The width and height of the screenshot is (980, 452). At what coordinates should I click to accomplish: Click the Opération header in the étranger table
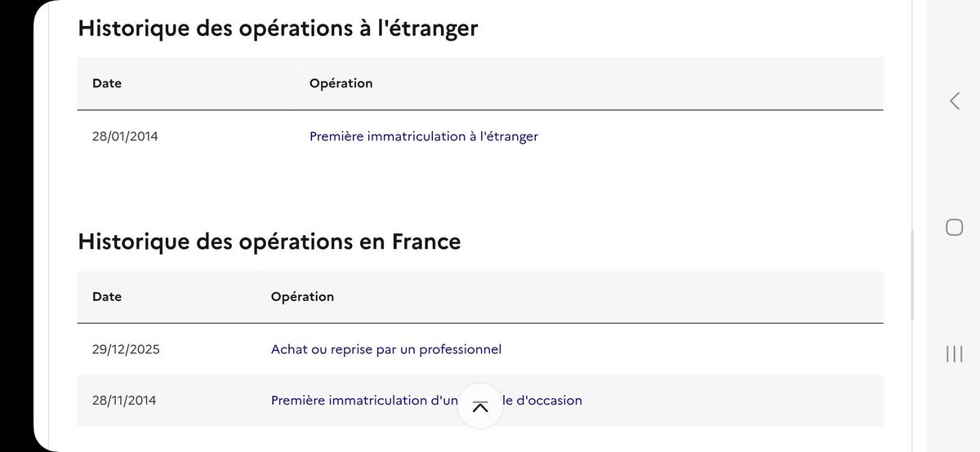tap(341, 83)
